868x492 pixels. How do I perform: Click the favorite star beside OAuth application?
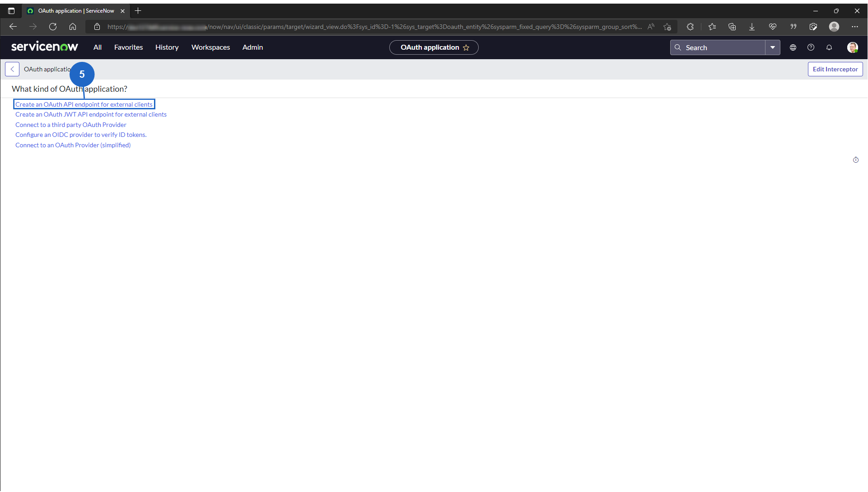click(x=466, y=47)
